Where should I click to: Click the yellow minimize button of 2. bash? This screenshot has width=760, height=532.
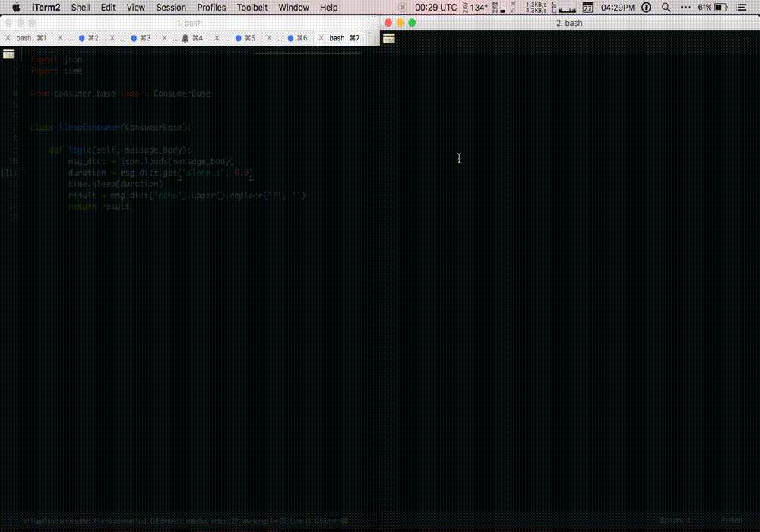[401, 23]
